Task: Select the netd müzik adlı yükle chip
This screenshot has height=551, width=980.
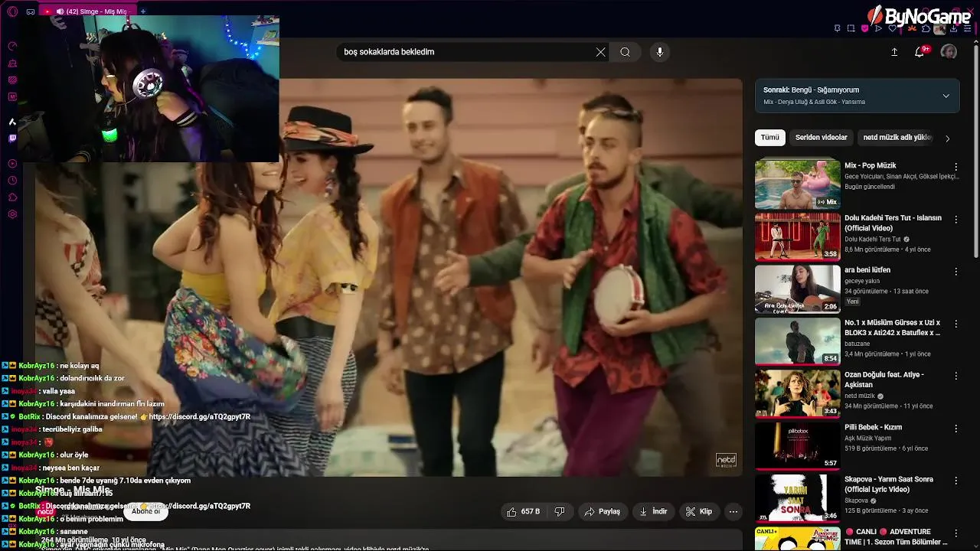Action: pos(897,138)
